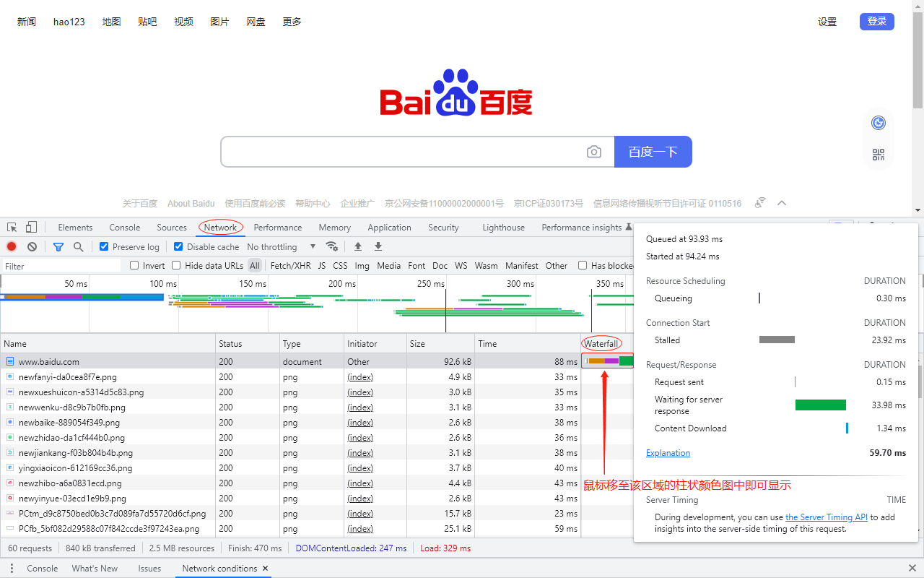The image size is (924, 578).
Task: Activate the inspect element picker icon
Action: (x=12, y=227)
